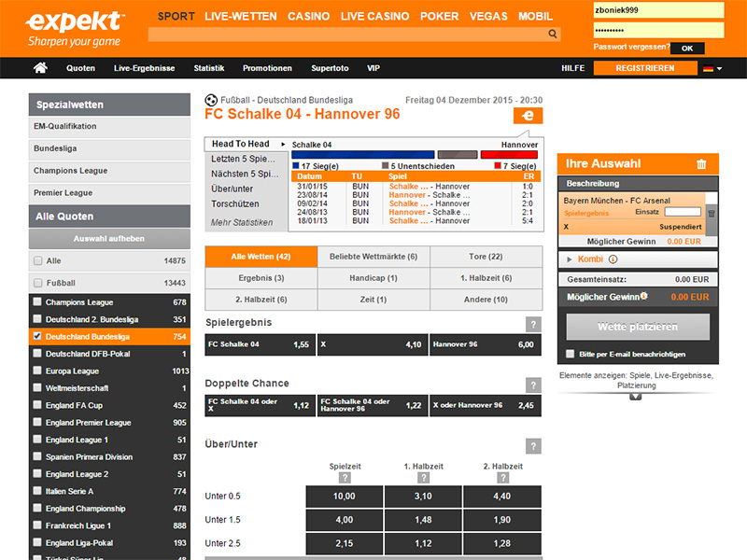Click the password input field
Image resolution: width=747 pixels, height=560 pixels.
pos(658,30)
